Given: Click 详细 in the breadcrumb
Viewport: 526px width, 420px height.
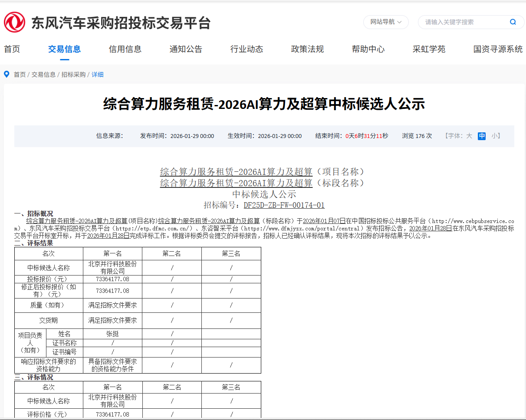Looking at the screenshot, I should (98, 75).
